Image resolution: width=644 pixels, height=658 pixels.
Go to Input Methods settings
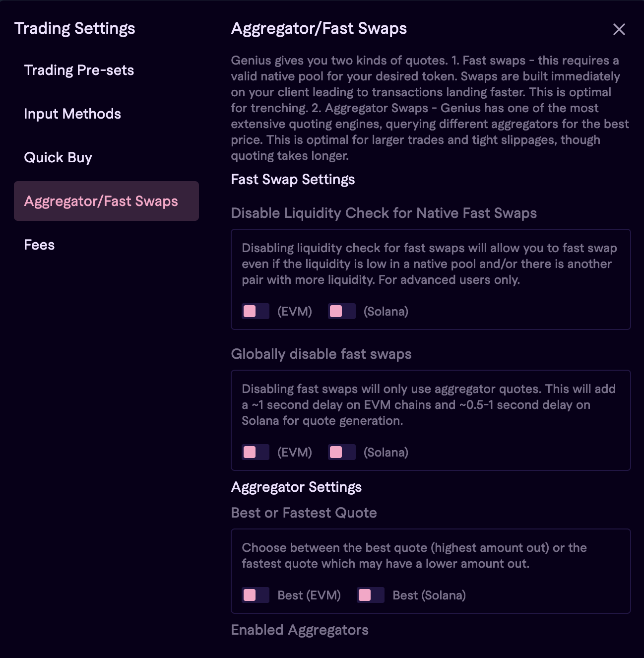72,114
